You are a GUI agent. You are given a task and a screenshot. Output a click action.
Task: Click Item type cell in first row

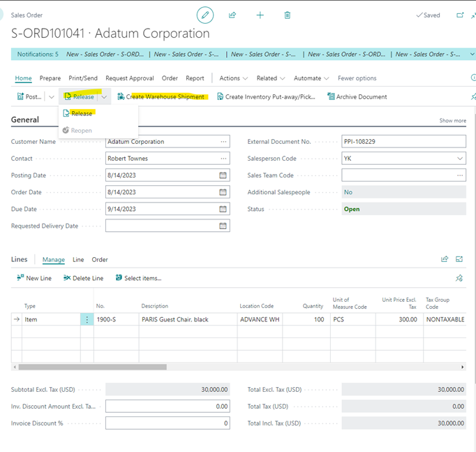(x=51, y=319)
